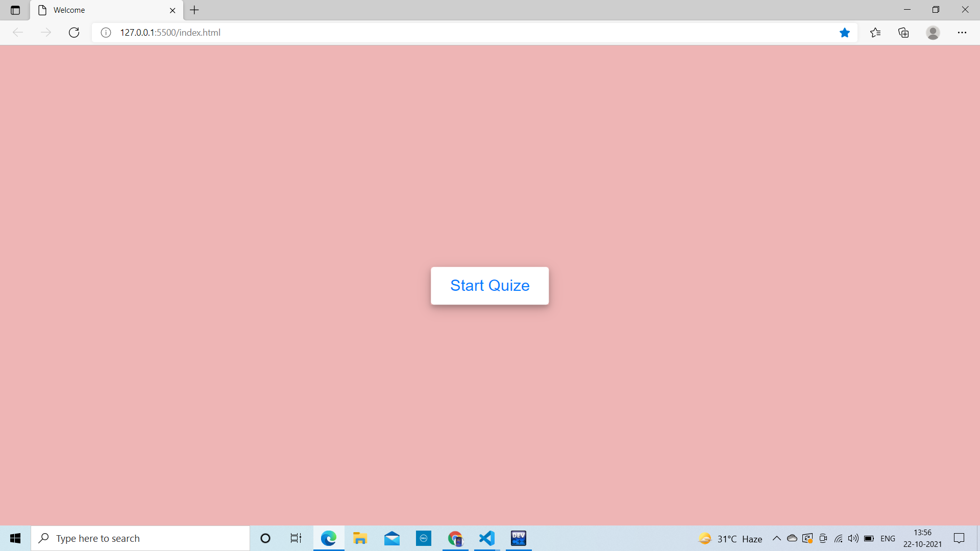Open the Favorites list
Image resolution: width=980 pixels, height=551 pixels.
click(875, 32)
